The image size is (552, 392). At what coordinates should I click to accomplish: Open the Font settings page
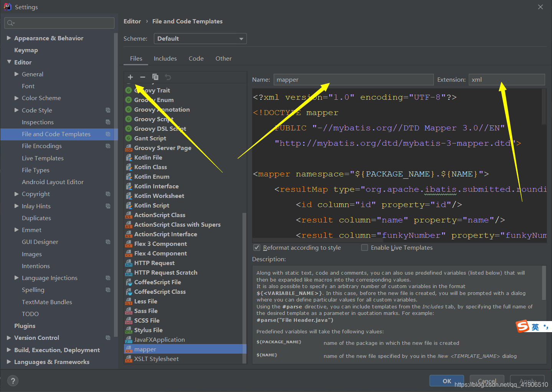click(x=28, y=86)
